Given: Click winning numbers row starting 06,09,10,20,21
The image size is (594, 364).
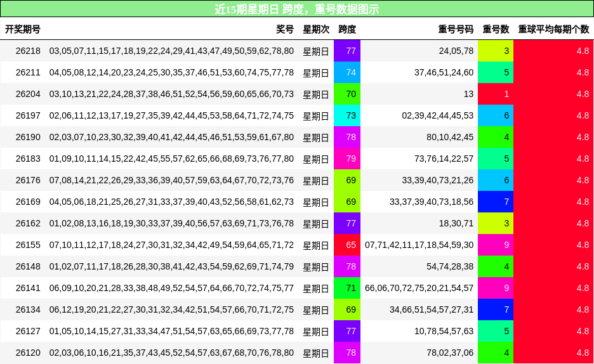Looking at the screenshot, I should pos(171,289).
